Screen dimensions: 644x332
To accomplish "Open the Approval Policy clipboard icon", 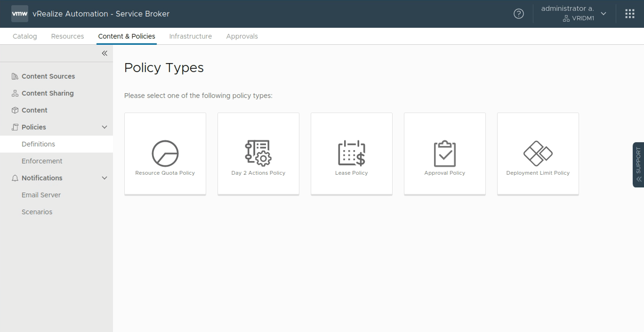I will tap(444, 153).
